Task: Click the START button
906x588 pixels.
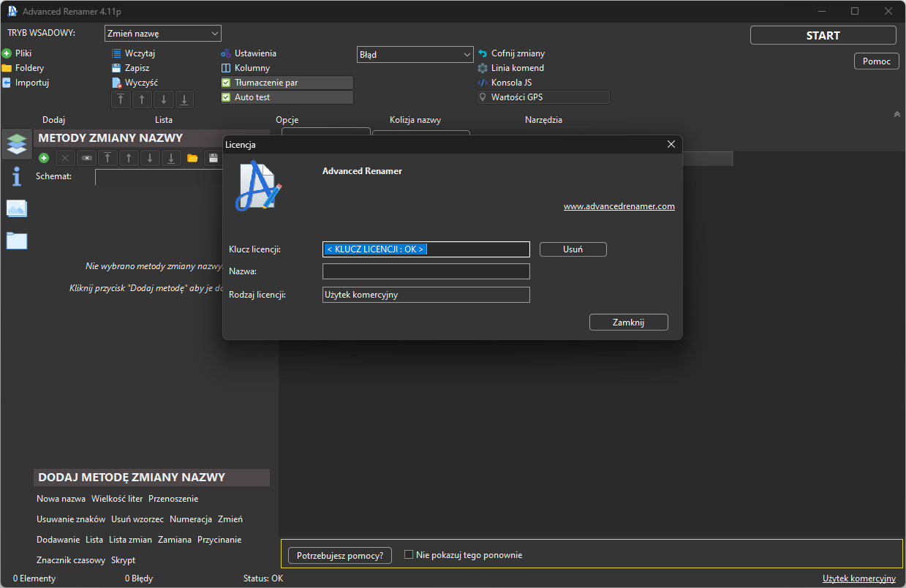Action: (x=823, y=35)
